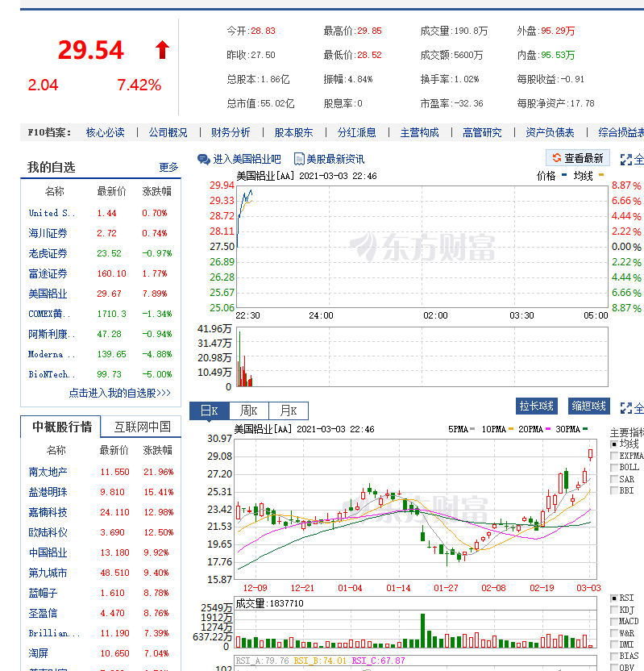Open the 进入美国铝业吧 chat bubble icon
644x671 pixels.
pyautogui.click(x=204, y=160)
